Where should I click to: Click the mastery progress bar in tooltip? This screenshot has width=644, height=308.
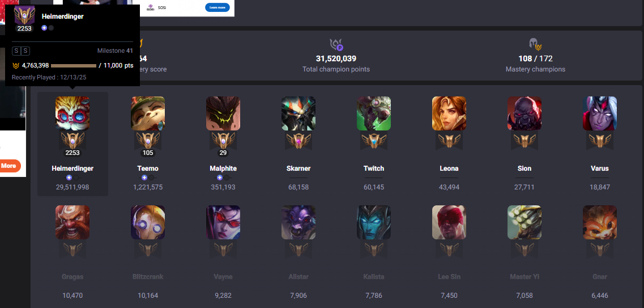point(74,65)
